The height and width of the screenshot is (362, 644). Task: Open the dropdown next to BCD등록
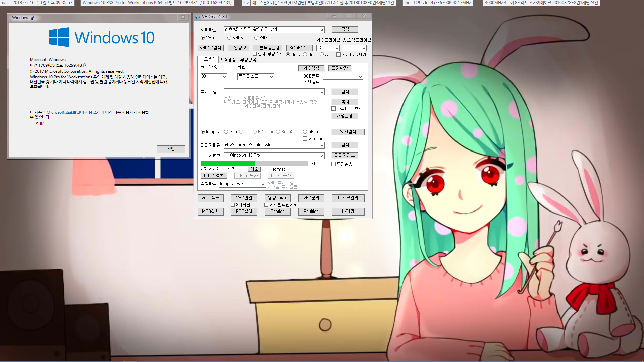click(360, 77)
